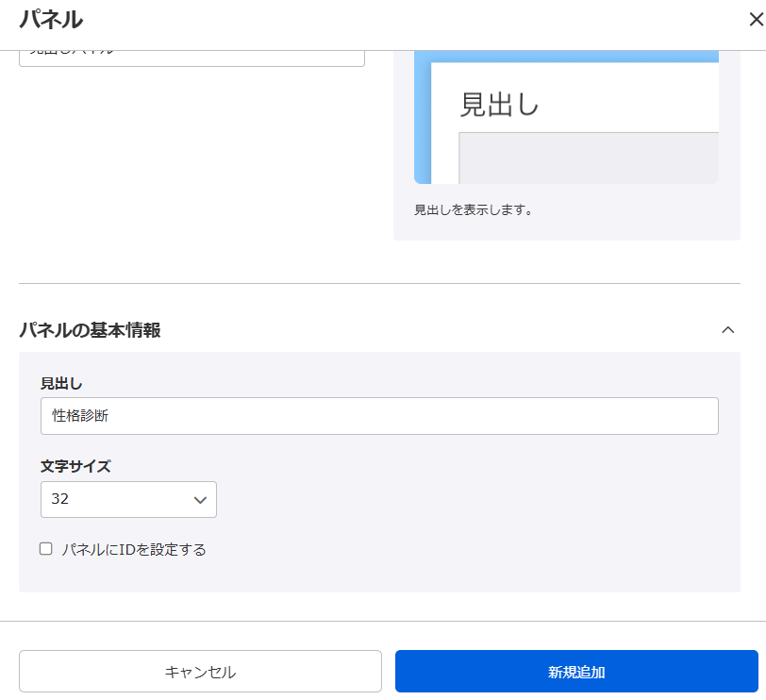Viewport: 766px width, 700px height.
Task: Open the 文字サイズ dropdown showing 32
Action: (x=128, y=500)
